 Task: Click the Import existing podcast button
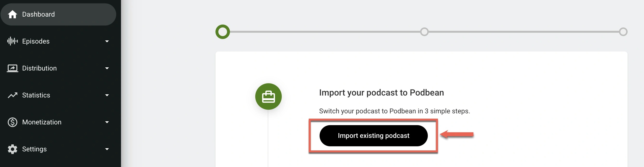click(374, 135)
